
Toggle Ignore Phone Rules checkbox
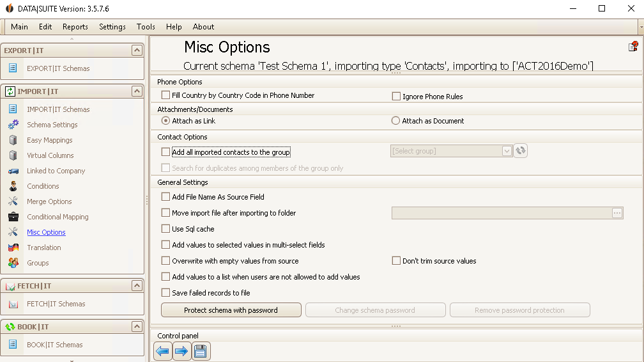pos(396,97)
